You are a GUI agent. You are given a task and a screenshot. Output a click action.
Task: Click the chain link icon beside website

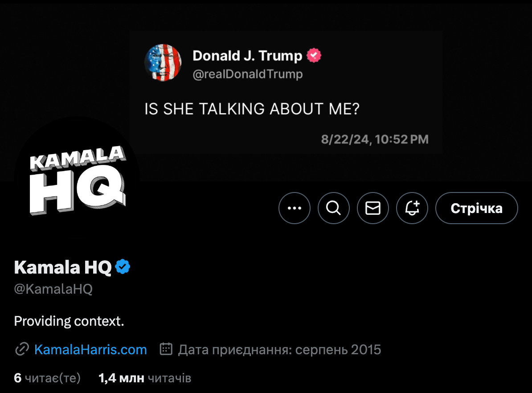point(22,350)
